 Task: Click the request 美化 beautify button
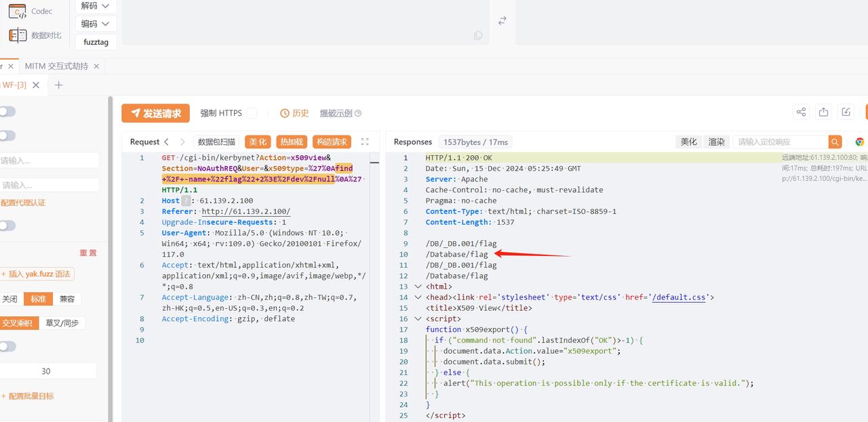(258, 142)
